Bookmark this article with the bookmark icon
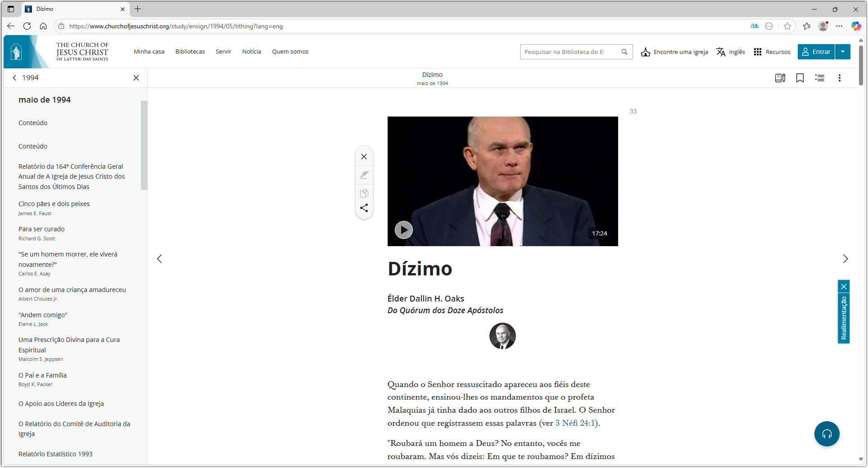The height and width of the screenshot is (468, 868). tap(800, 78)
